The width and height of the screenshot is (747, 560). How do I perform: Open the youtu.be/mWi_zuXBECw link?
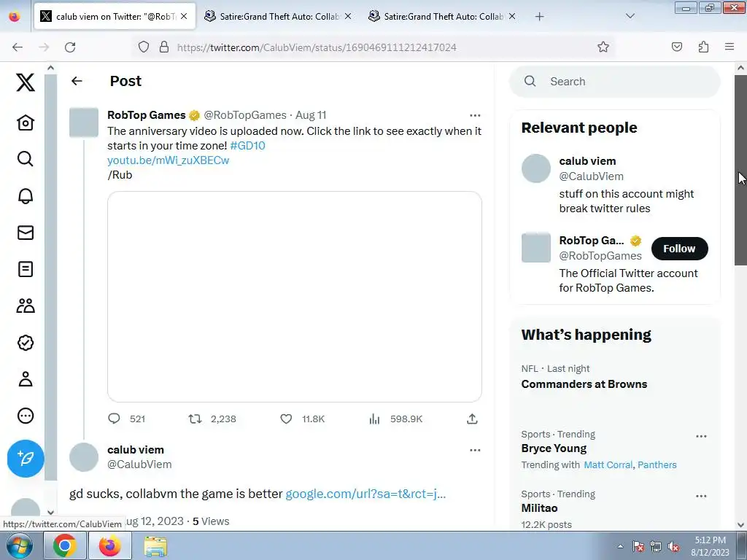tap(169, 160)
